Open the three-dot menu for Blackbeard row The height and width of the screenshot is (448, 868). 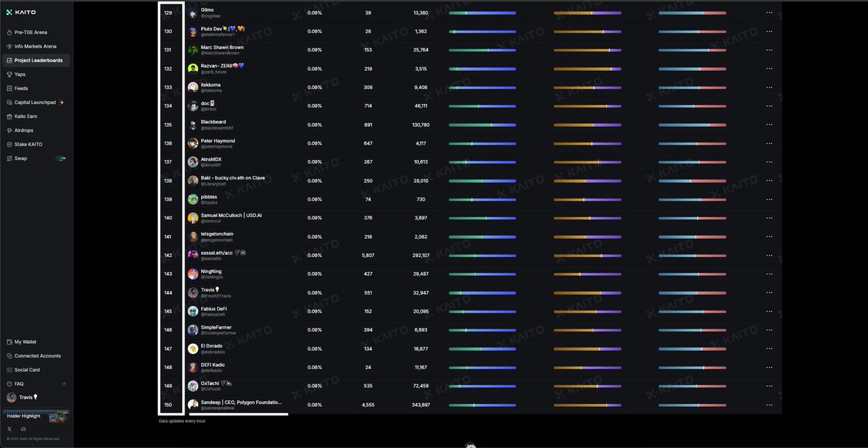[769, 124]
